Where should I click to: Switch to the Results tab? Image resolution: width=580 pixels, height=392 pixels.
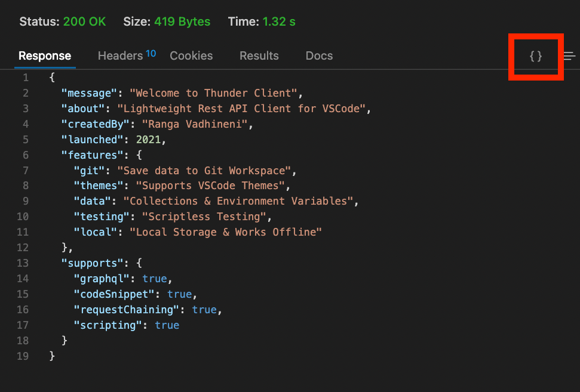(259, 56)
